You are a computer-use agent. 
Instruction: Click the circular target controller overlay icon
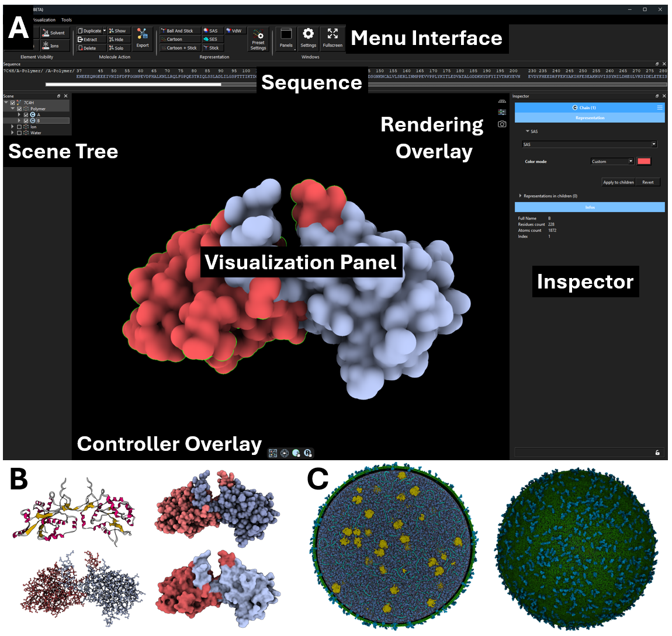click(285, 453)
